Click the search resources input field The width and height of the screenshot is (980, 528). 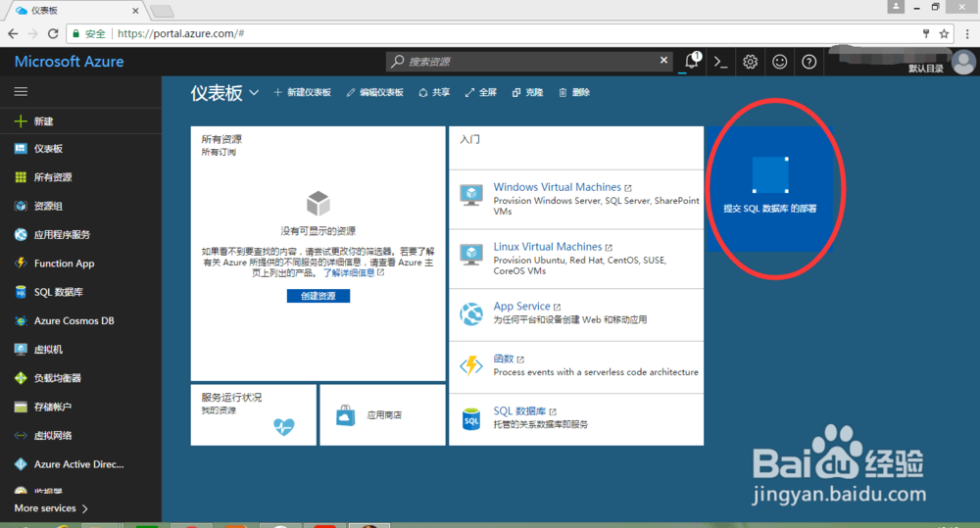pos(528,62)
